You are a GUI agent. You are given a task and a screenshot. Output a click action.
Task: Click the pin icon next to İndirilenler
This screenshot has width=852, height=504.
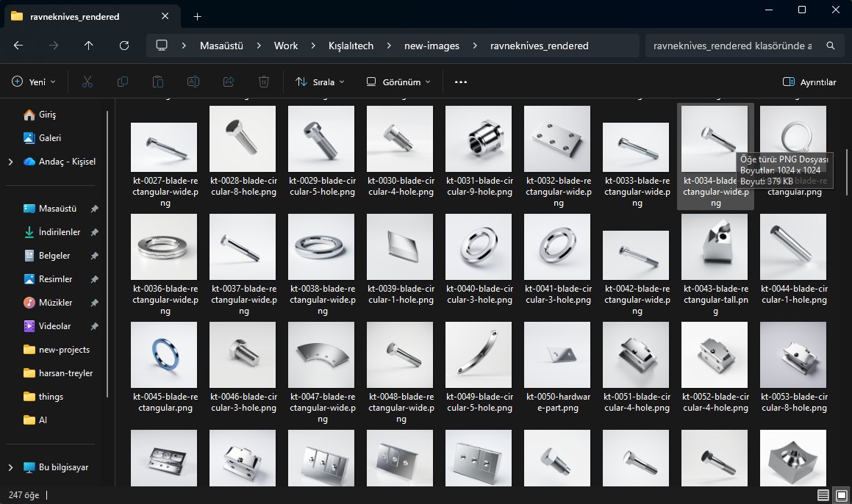coord(95,232)
